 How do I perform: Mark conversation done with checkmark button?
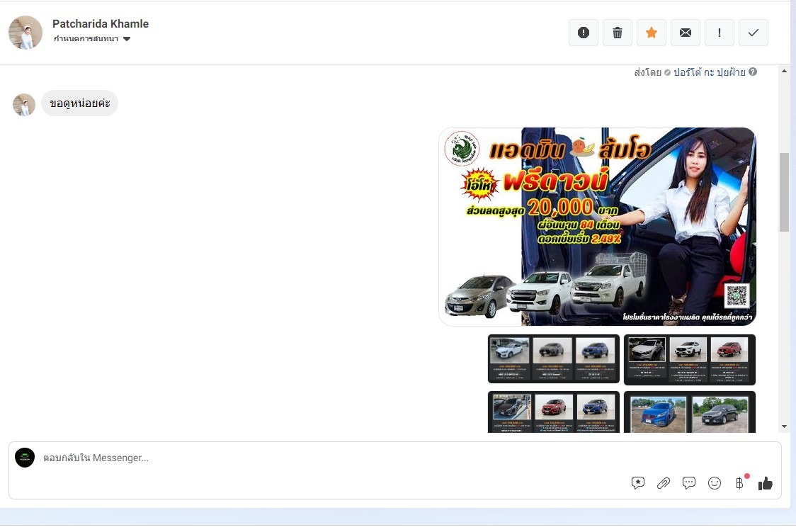tap(754, 33)
